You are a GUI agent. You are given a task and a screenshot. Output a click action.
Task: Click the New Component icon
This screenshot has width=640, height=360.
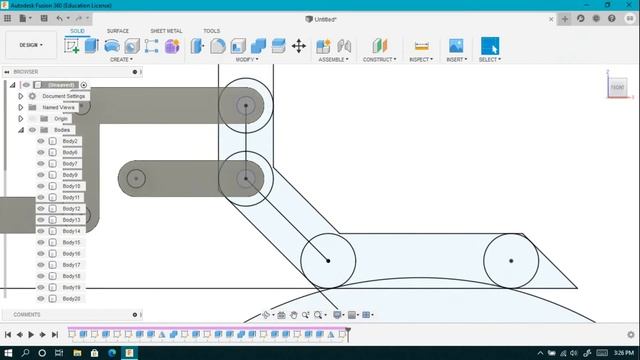coord(323,46)
